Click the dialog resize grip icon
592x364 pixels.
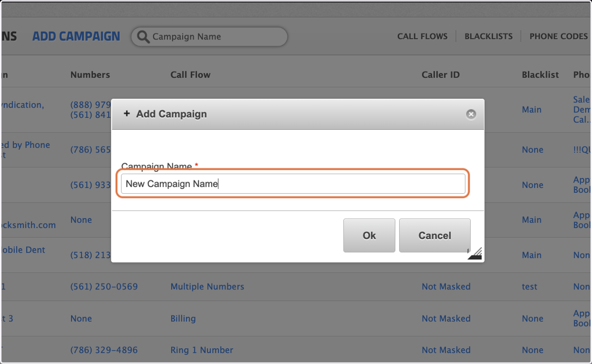click(475, 254)
